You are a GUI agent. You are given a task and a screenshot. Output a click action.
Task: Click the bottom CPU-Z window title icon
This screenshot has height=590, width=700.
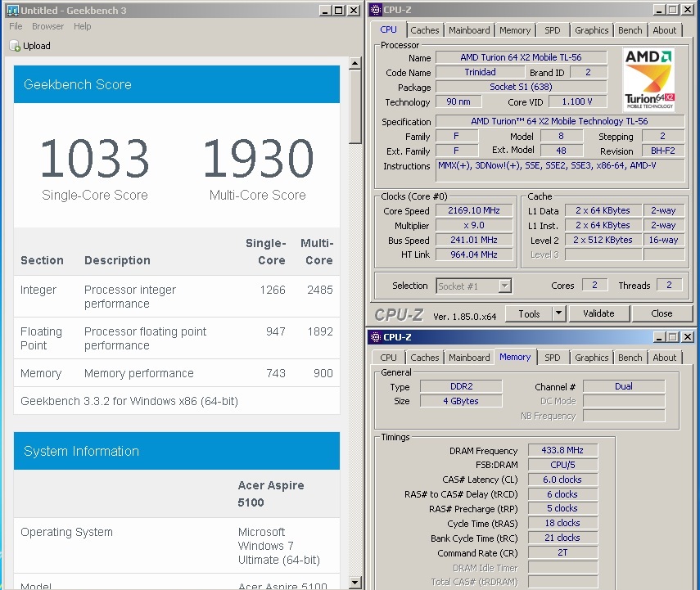376,337
